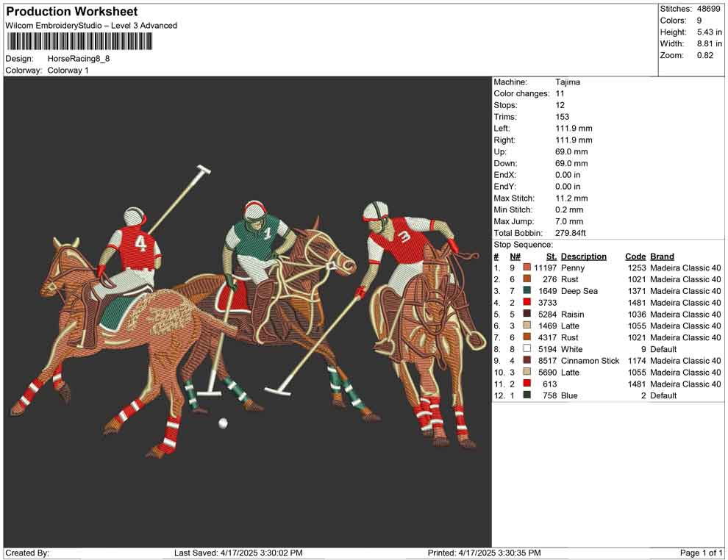This screenshot has height=560, width=728.
Task: Select the Raisin thread color chip
Action: [x=527, y=315]
